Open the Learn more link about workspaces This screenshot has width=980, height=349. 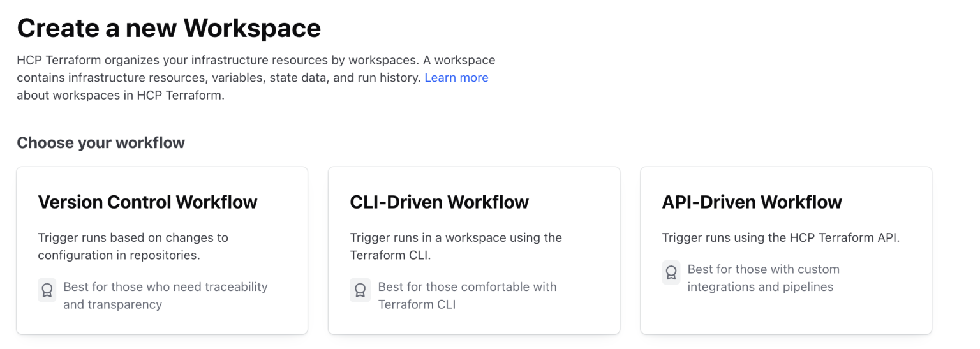(x=456, y=78)
